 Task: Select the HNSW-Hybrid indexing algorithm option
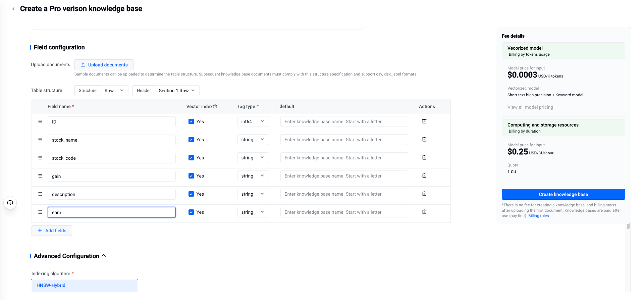[x=85, y=285]
